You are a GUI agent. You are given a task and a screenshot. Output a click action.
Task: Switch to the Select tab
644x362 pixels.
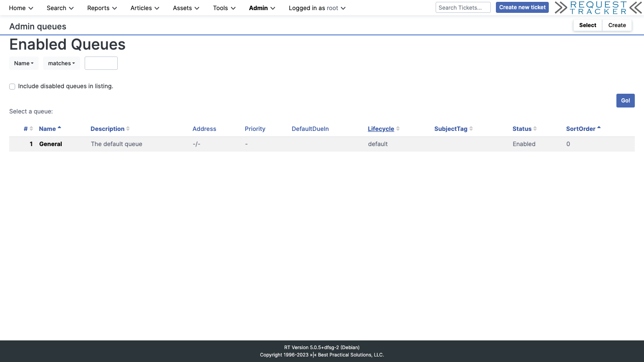point(587,25)
